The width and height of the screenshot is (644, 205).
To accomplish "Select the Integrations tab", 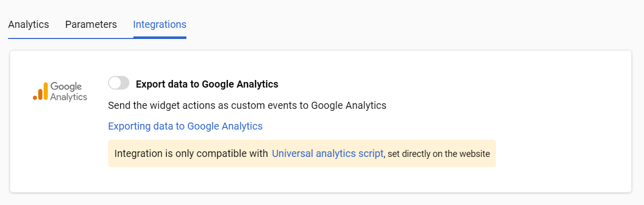I will (160, 24).
